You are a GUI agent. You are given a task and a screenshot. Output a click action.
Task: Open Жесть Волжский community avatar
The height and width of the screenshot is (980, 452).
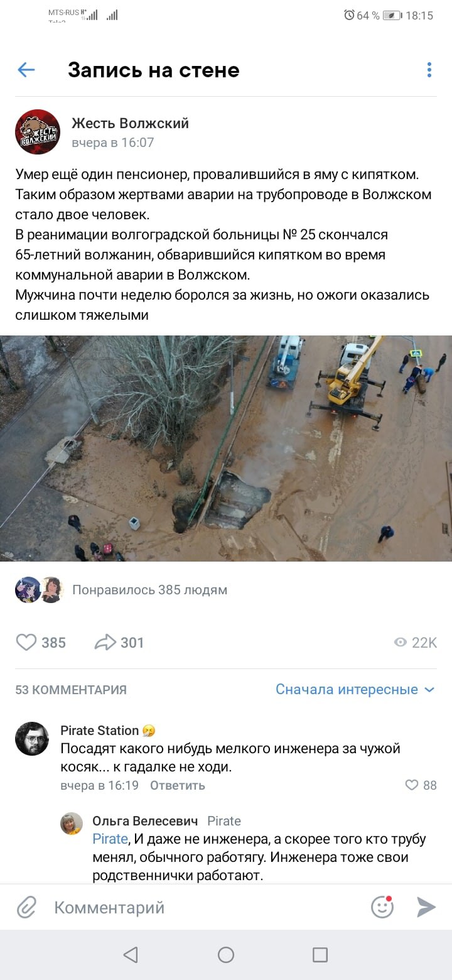click(38, 132)
